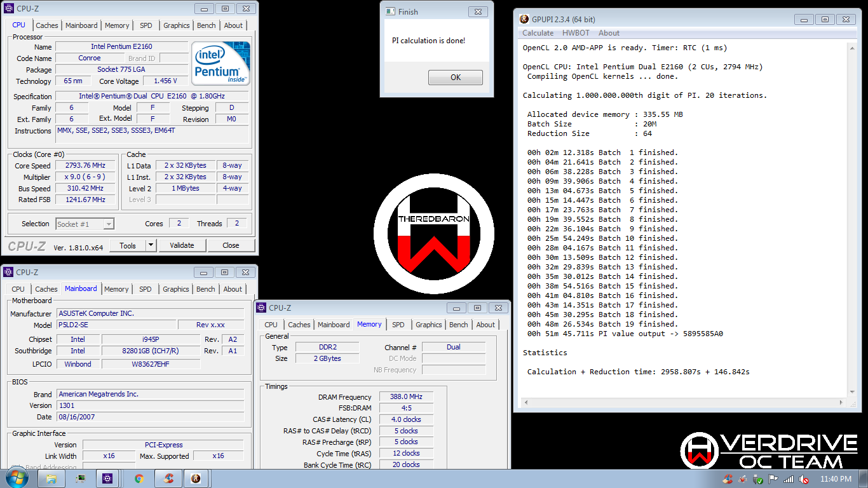Click the motherboard Model P5LD2-SE value
Screen dimensions: 868x488
pyautogui.click(x=115, y=325)
